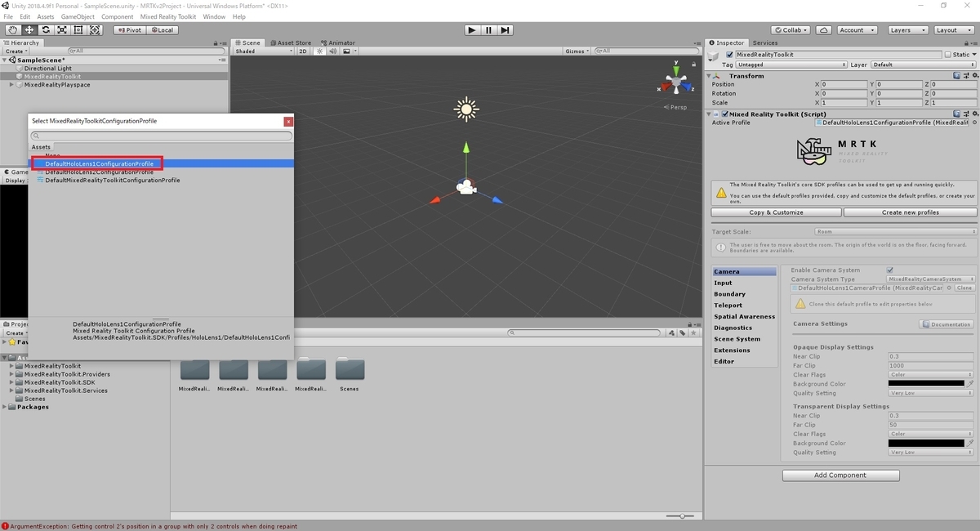Open the Window menu
Screen dimensions: 980x531
click(214, 16)
